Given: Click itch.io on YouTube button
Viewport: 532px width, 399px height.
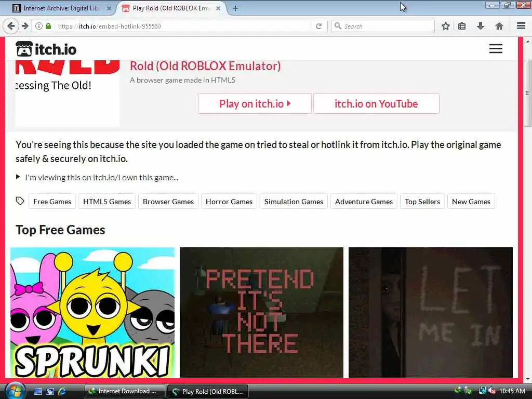Looking at the screenshot, I should pos(376,103).
